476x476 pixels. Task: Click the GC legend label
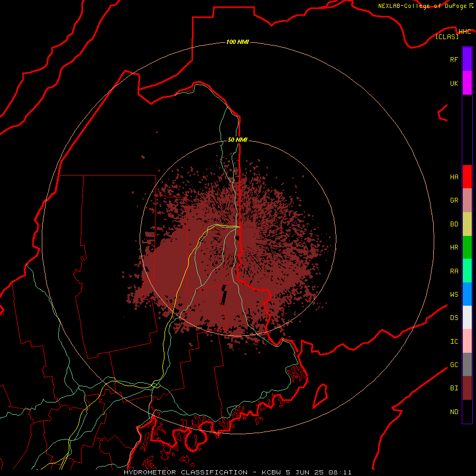(454, 365)
